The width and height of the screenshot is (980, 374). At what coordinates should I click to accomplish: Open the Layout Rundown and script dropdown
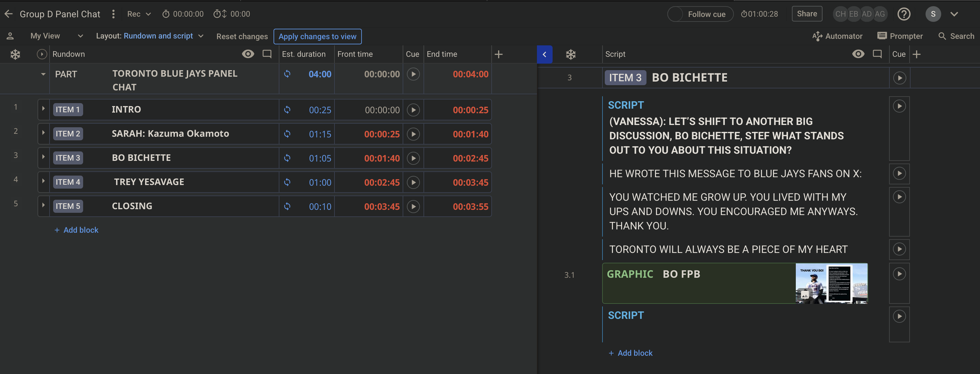coord(150,36)
